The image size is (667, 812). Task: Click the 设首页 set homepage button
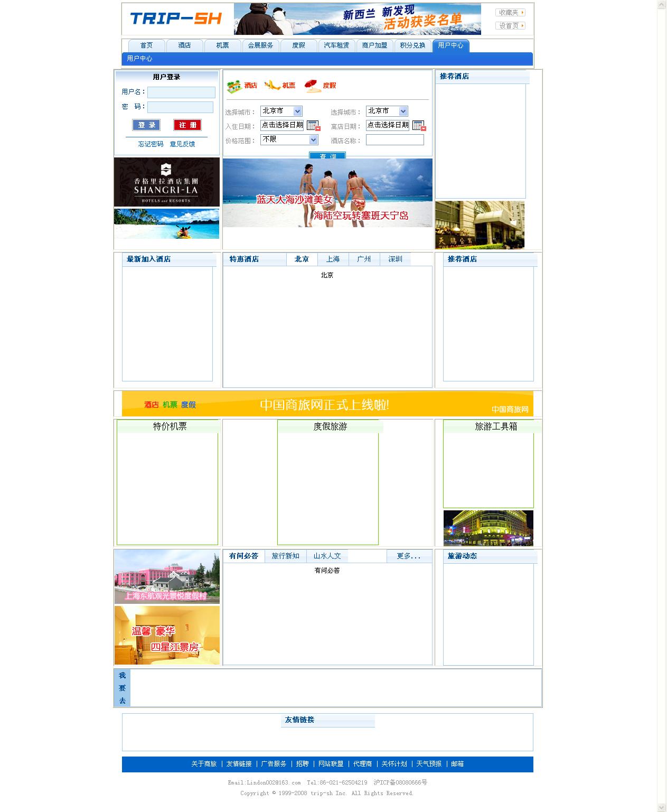(510, 25)
